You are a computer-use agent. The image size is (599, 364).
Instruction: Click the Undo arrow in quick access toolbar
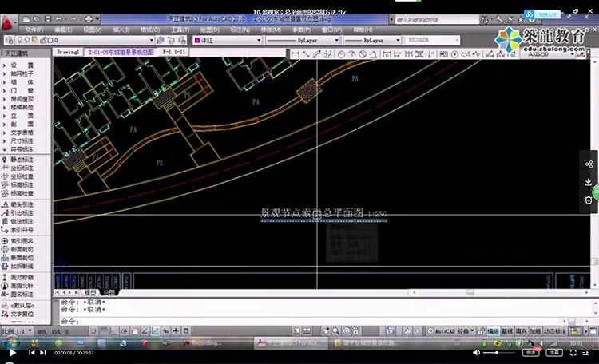pos(58,18)
